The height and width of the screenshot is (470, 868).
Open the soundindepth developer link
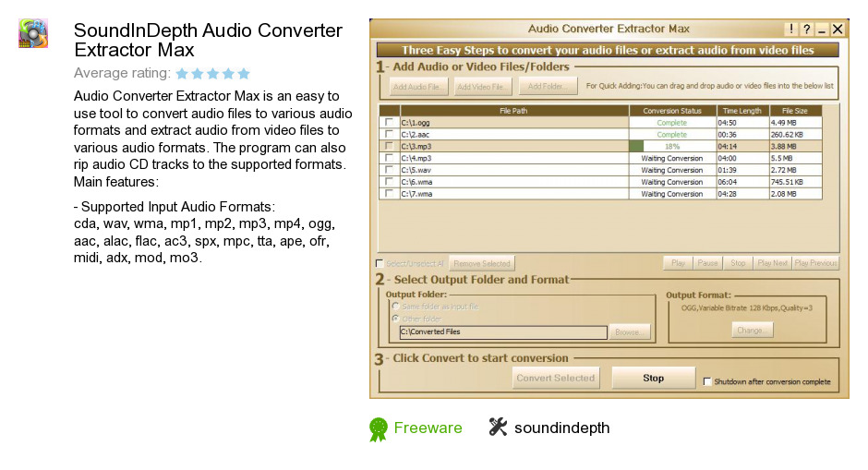point(561,428)
